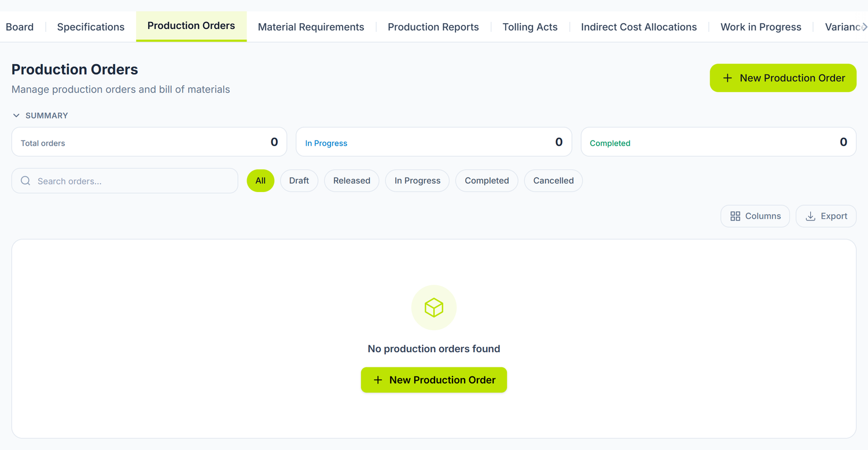This screenshot has height=450, width=868.
Task: Open the Columns chooser button
Action: (x=755, y=216)
